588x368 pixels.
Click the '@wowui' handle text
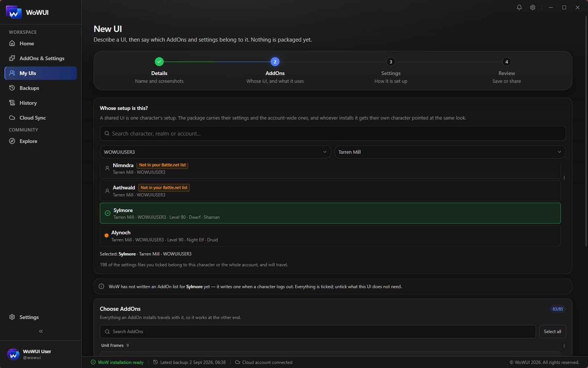tap(32, 358)
